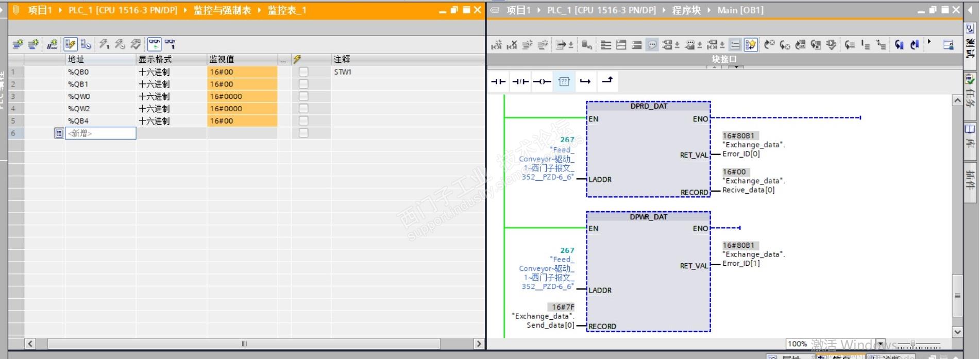Image resolution: width=980 pixels, height=359 pixels.
Task: Click the zoom slider handle
Action: [x=913, y=344]
